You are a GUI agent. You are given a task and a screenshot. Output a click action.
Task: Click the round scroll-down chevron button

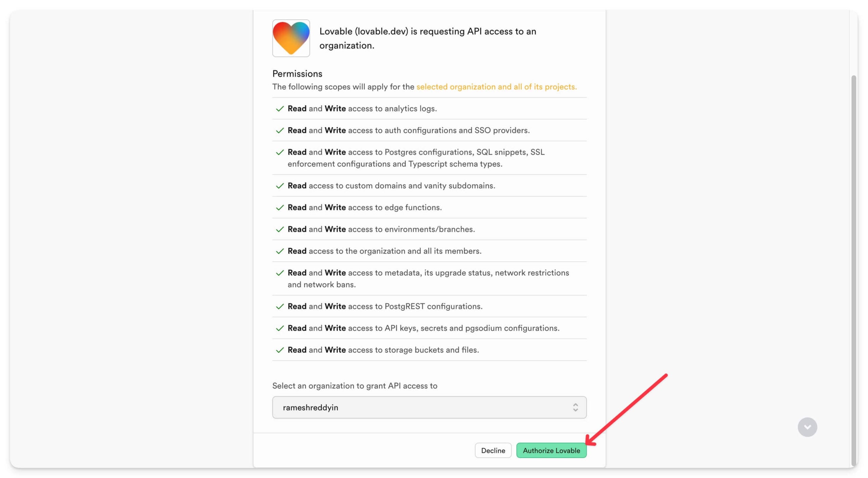(x=807, y=427)
